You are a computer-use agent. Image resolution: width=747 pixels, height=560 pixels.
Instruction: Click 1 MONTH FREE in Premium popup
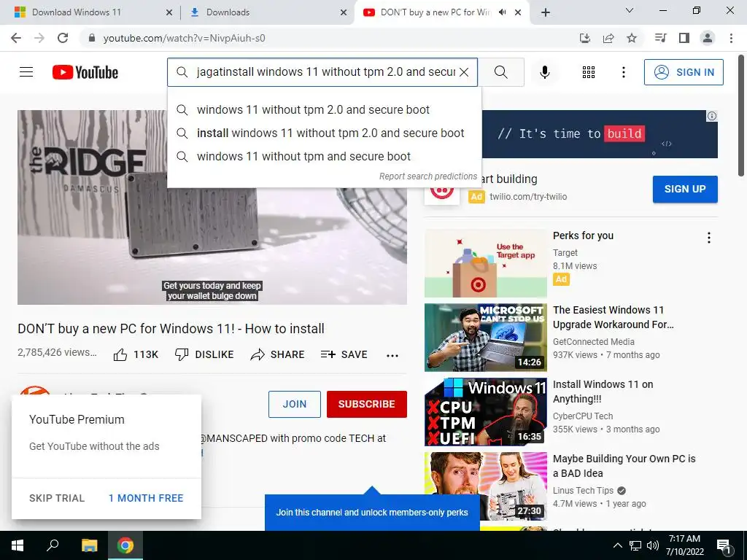click(146, 498)
